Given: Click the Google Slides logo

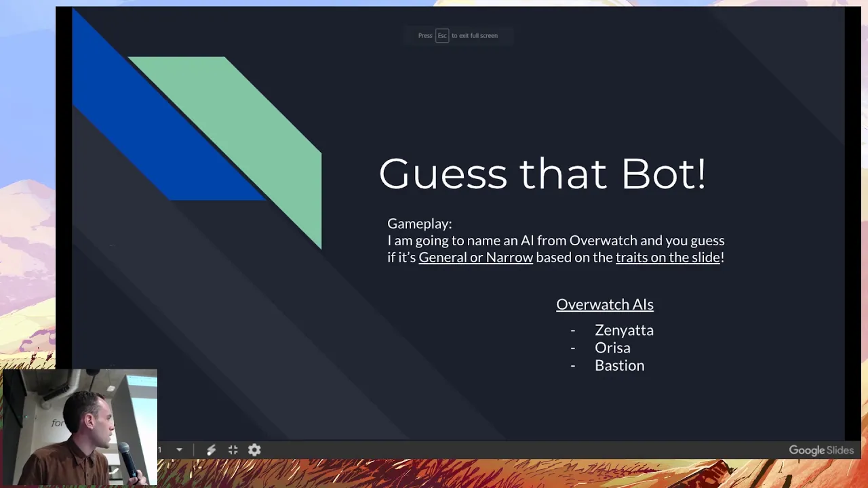Looking at the screenshot, I should tap(821, 451).
